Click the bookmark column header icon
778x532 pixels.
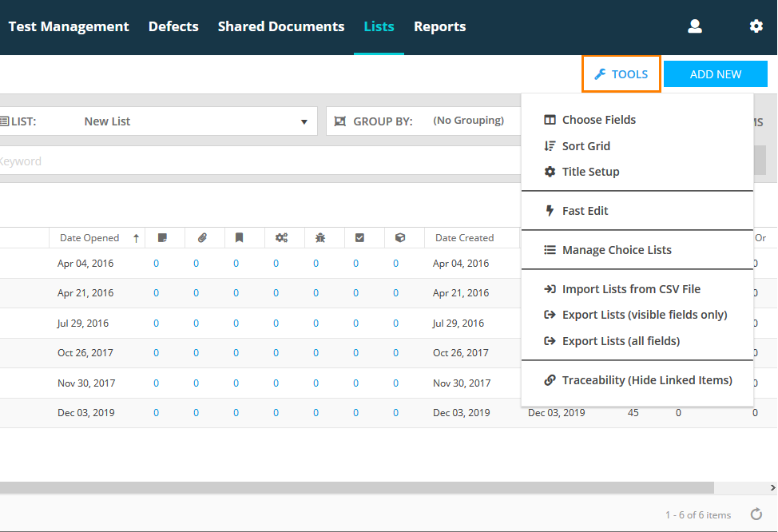(239, 238)
